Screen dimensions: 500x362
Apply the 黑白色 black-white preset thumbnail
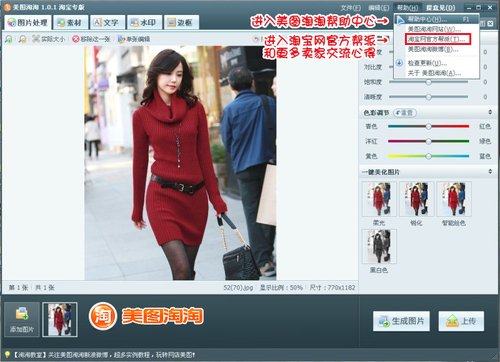pyautogui.click(x=379, y=247)
